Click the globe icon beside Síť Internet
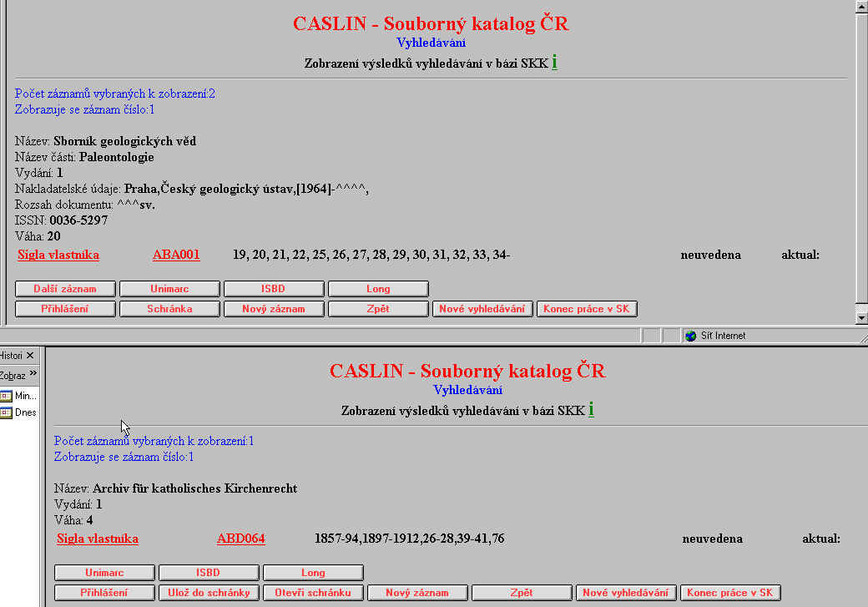This screenshot has width=868, height=607. [x=690, y=336]
